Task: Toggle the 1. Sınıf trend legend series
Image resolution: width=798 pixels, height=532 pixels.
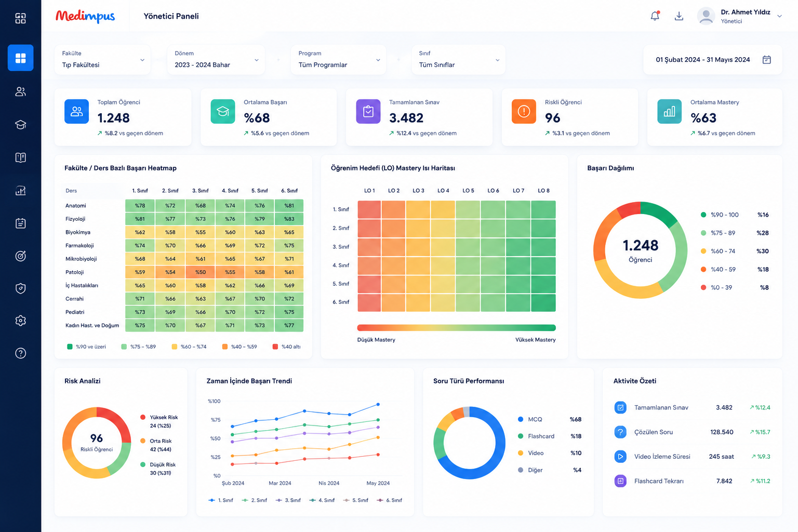Action: click(x=221, y=500)
